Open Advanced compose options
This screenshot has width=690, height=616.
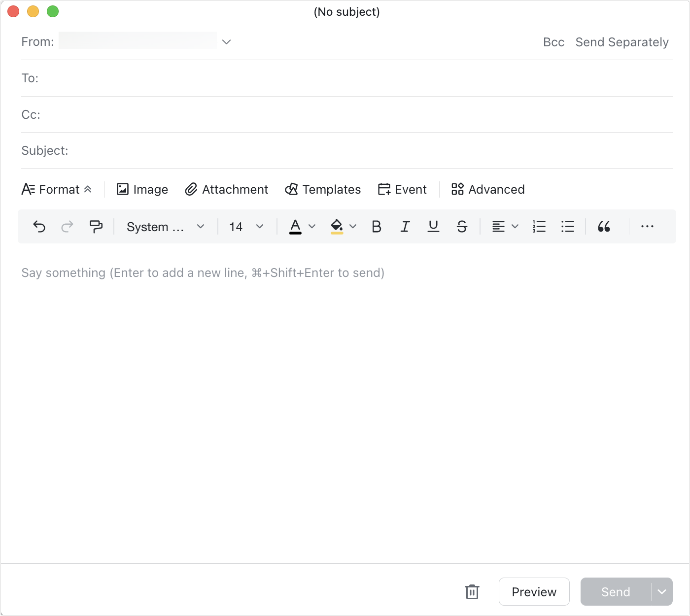click(x=487, y=189)
